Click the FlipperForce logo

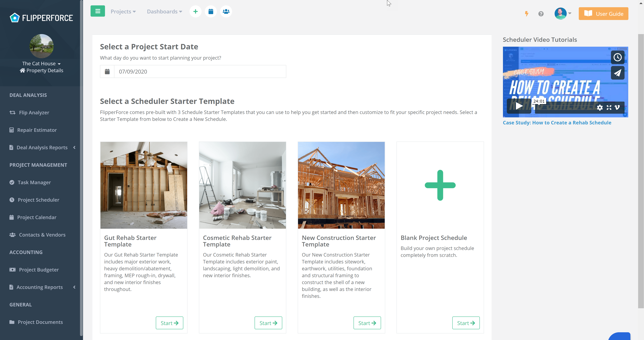(41, 18)
